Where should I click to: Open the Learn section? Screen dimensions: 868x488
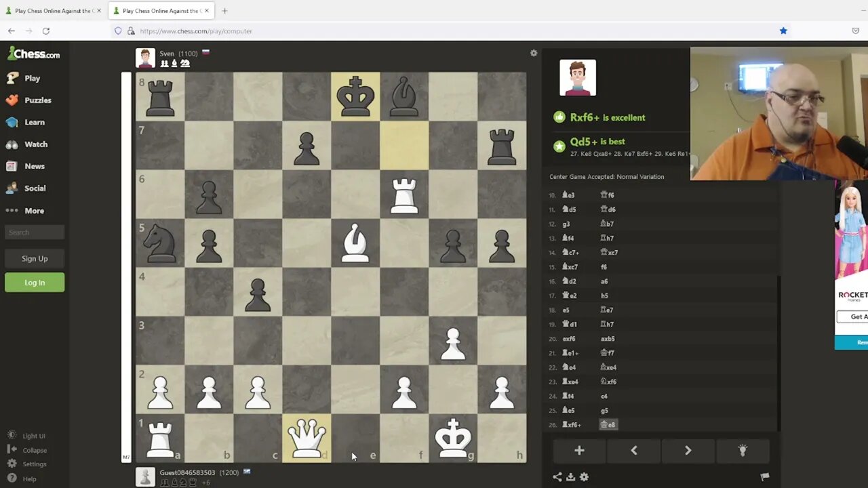26,122
